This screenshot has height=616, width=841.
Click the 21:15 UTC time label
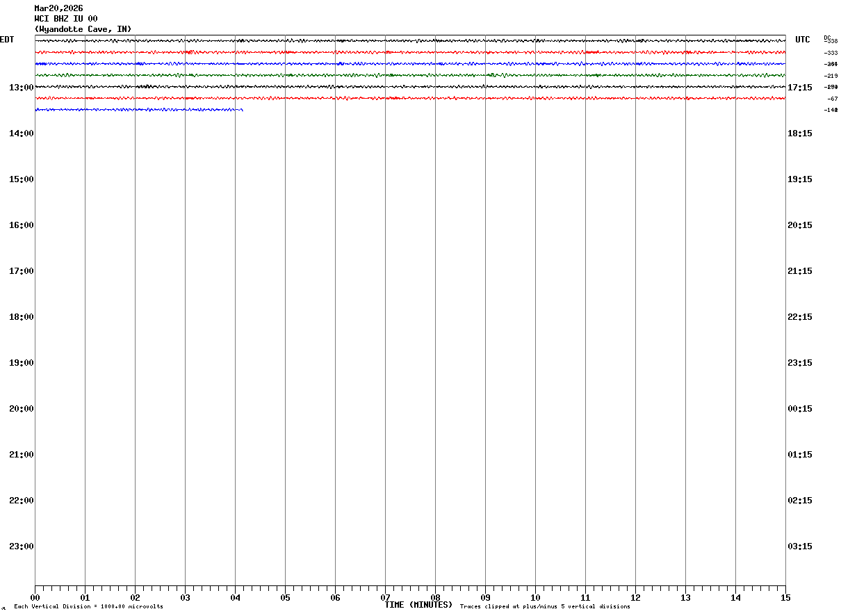(800, 271)
